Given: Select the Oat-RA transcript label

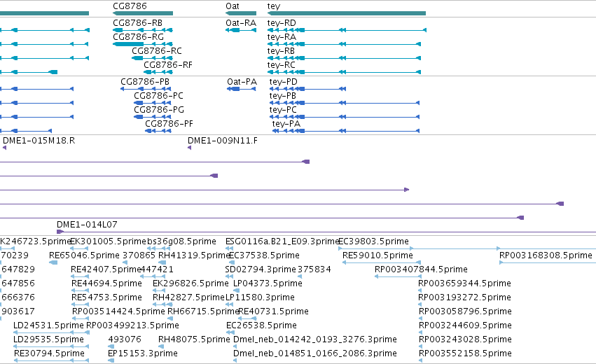Looking at the screenshot, I should (x=241, y=23).
